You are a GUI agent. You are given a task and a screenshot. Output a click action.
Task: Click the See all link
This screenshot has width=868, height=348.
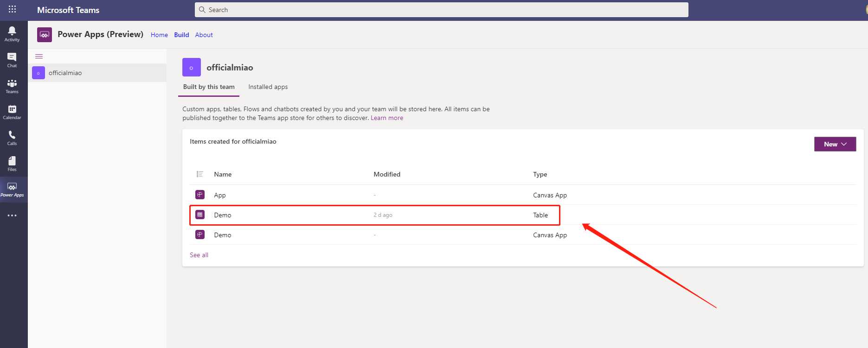point(199,255)
